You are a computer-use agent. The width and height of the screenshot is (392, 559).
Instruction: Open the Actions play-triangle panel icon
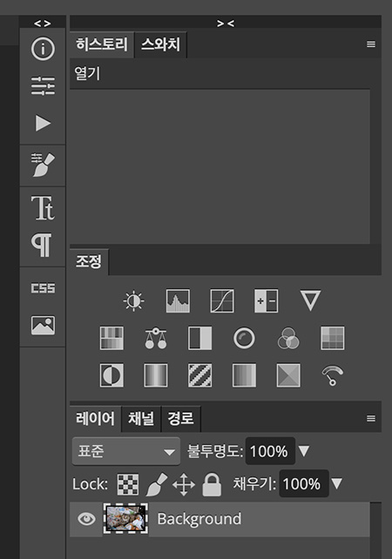click(x=43, y=124)
